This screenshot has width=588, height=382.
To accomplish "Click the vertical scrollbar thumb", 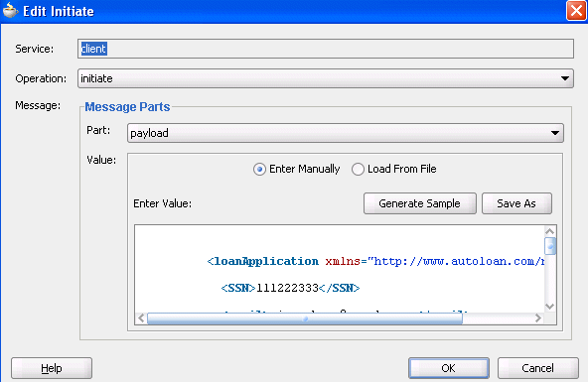I will click(549, 246).
